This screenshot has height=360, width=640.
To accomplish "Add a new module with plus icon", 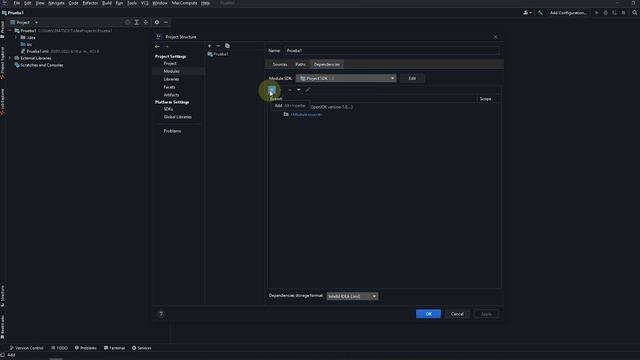I will tap(209, 46).
